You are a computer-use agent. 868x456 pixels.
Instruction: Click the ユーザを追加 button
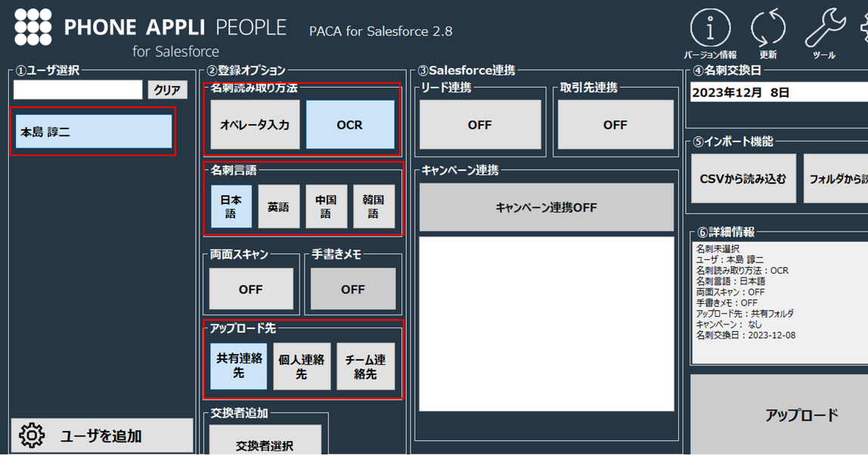click(102, 436)
